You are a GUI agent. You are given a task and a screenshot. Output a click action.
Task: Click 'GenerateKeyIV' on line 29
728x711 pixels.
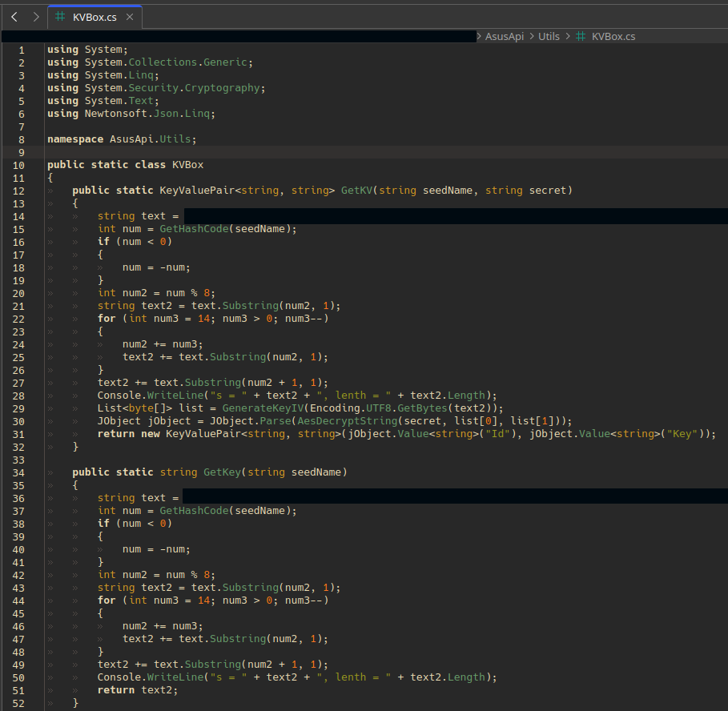(x=263, y=408)
